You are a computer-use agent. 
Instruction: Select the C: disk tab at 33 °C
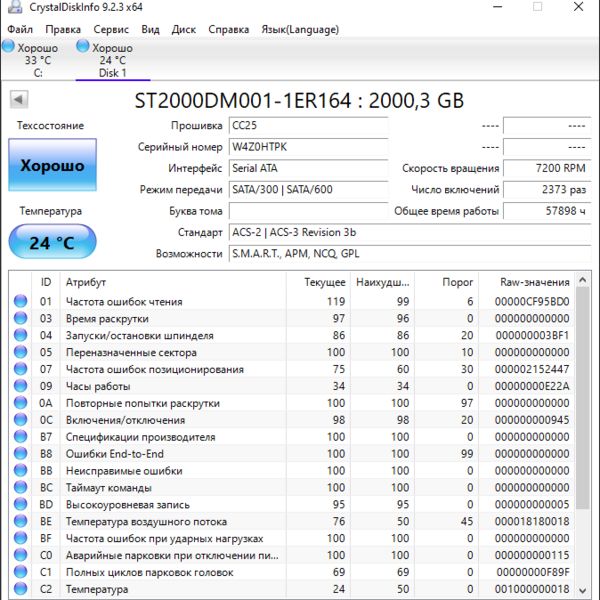(37, 60)
